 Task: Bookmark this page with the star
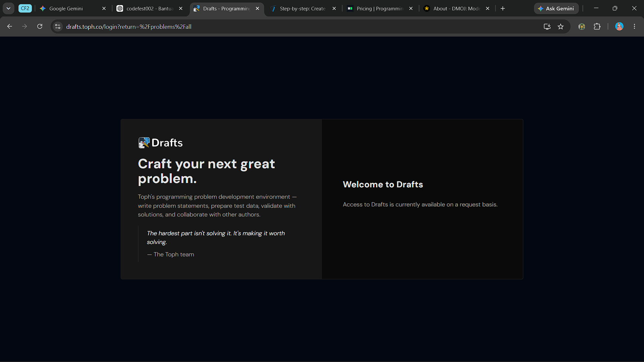click(560, 26)
